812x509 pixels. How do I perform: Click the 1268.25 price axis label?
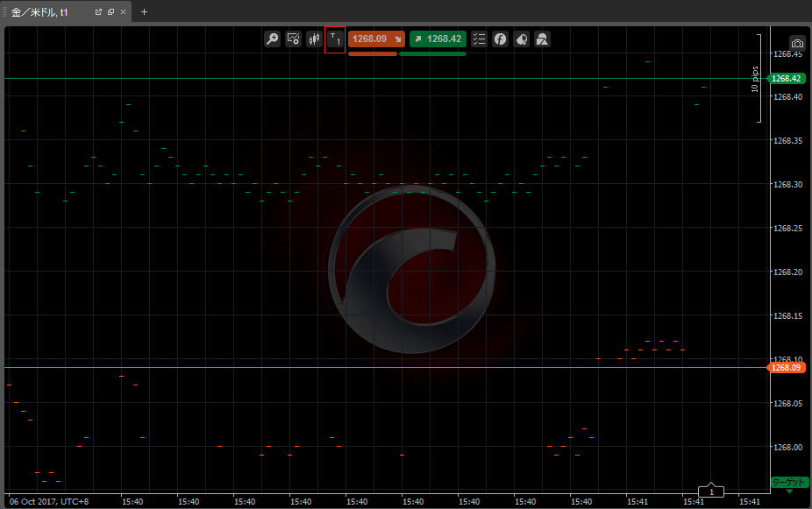(787, 228)
